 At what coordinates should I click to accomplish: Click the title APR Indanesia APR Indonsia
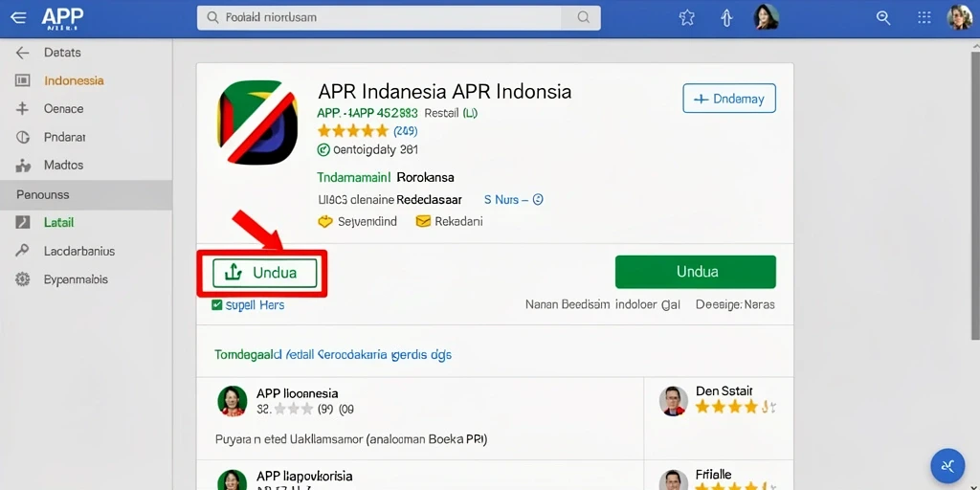pos(444,92)
